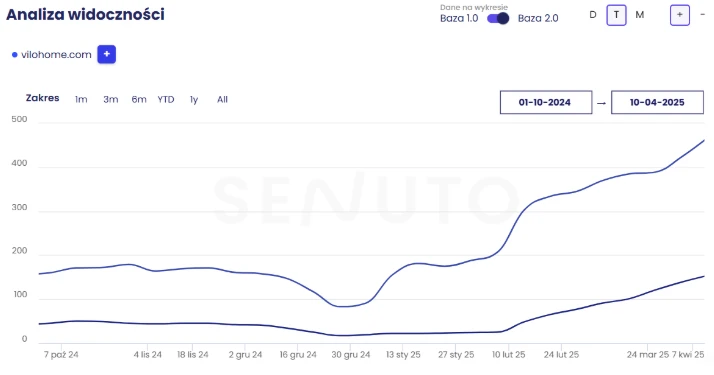Viewport: 714px width, 375px height.
Task: Choose the 6m range
Action: [139, 99]
